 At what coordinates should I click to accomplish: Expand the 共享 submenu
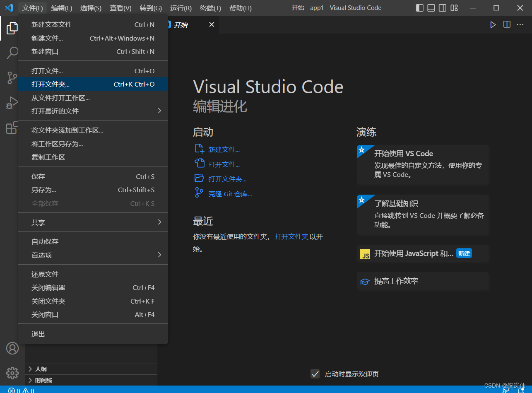pyautogui.click(x=93, y=222)
